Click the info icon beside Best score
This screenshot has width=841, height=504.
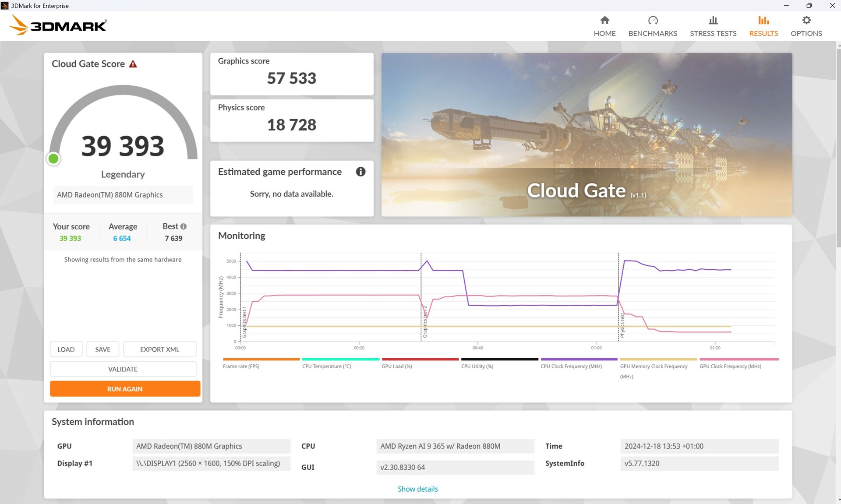pyautogui.click(x=184, y=226)
